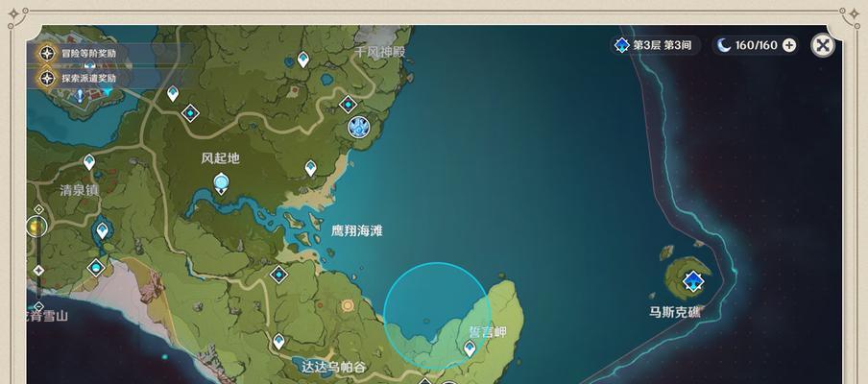This screenshot has height=384, width=868.
Task: Add resin with the plus button
Action: click(789, 45)
